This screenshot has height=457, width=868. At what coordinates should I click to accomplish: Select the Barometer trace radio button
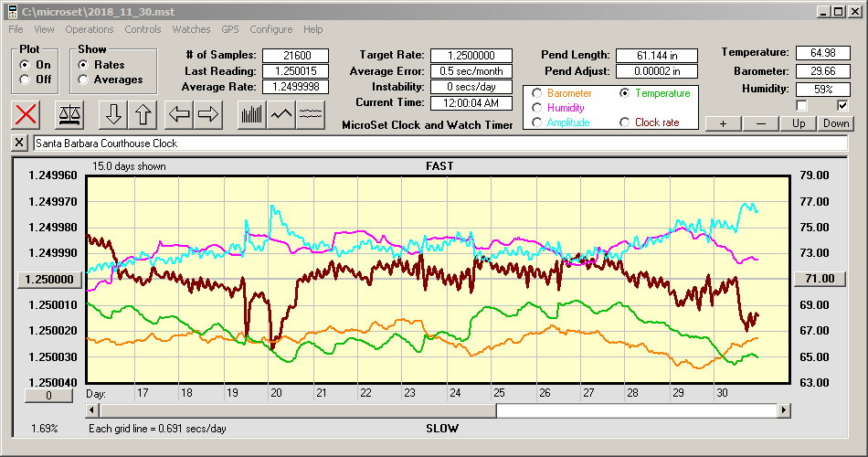click(x=536, y=93)
